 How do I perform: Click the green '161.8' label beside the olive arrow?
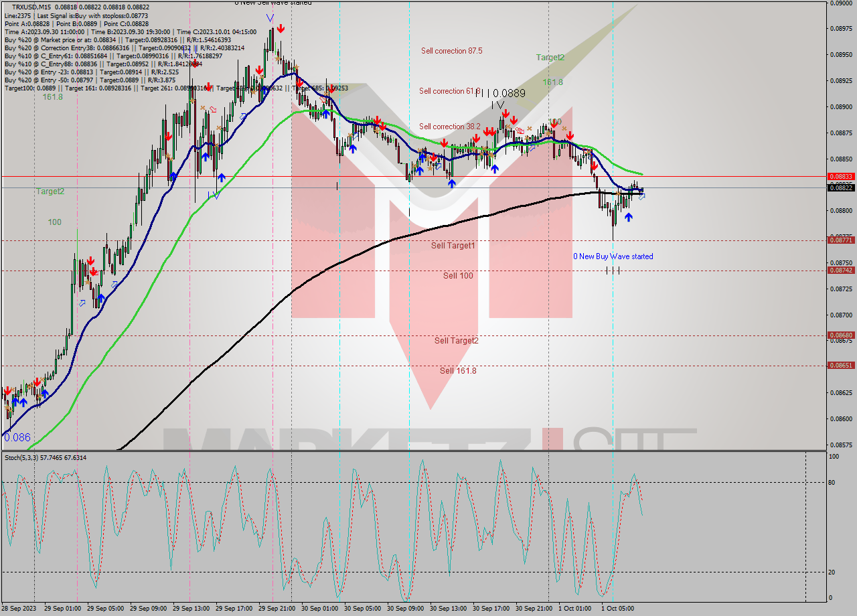(552, 82)
